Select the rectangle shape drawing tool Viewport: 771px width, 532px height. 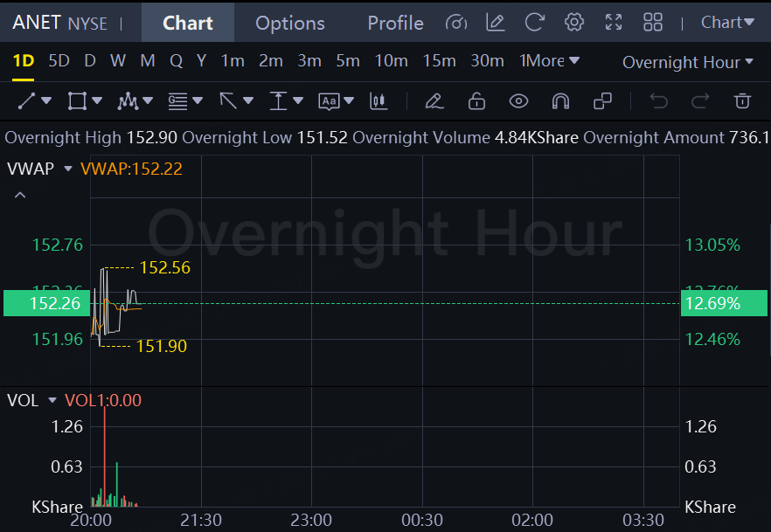click(77, 101)
